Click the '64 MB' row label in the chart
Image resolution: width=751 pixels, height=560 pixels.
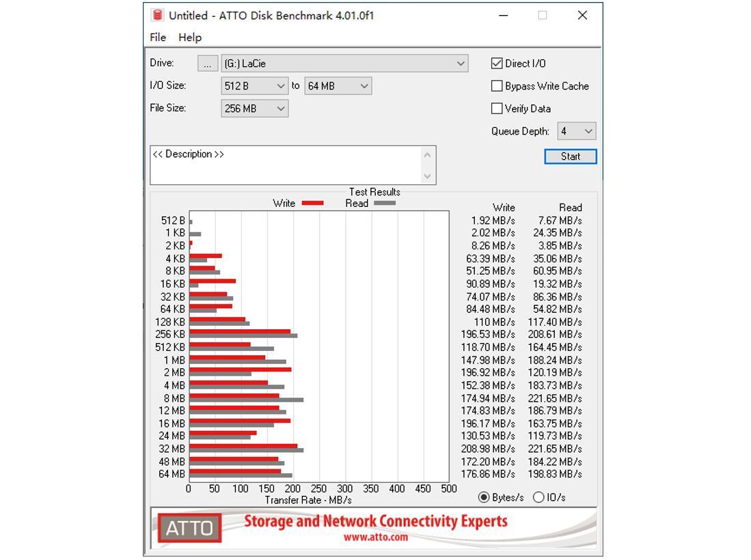[172, 475]
